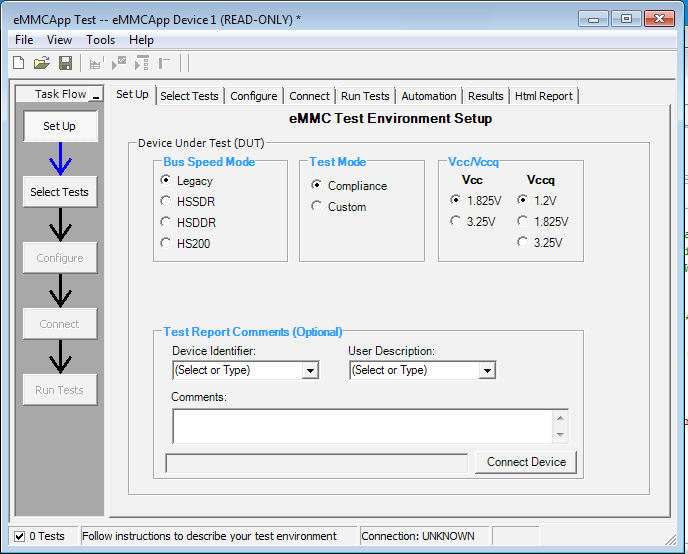688x554 pixels.
Task: Open the Tools menu
Action: coord(100,40)
